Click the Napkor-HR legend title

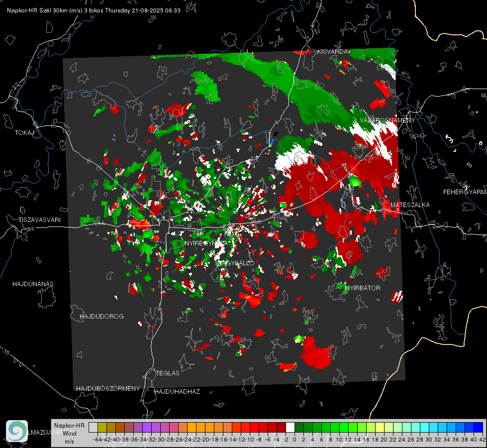(69, 425)
